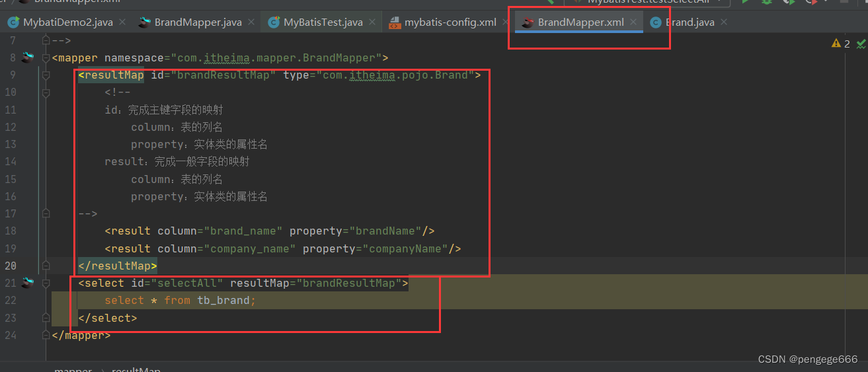The image size is (868, 372).
Task: Collapse the select statement on line 21
Action: click(x=46, y=283)
